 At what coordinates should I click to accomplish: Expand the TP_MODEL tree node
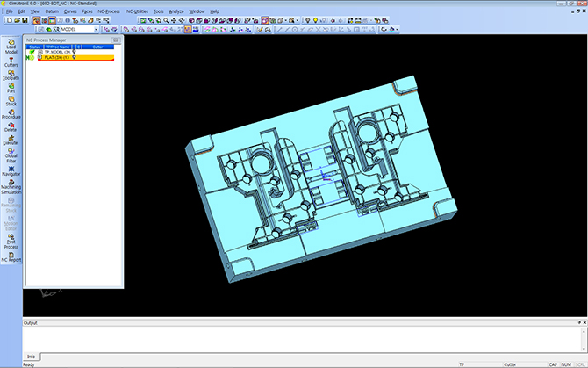pos(39,53)
